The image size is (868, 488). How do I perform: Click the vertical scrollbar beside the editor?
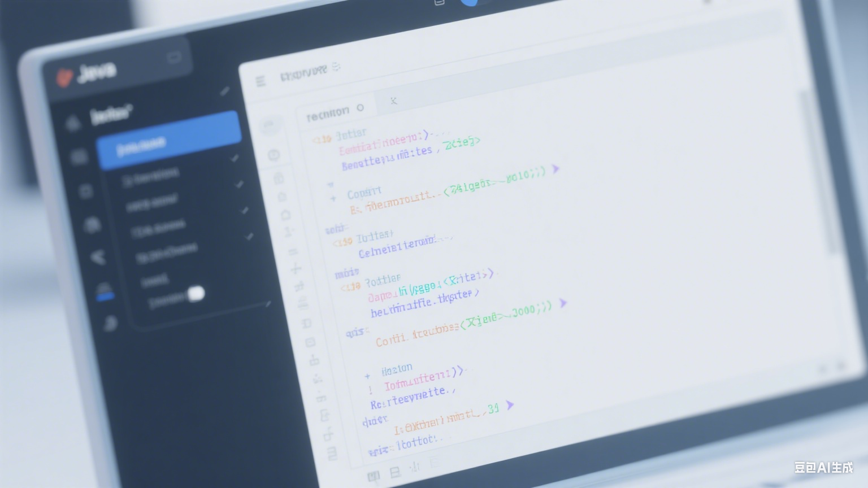[818, 172]
